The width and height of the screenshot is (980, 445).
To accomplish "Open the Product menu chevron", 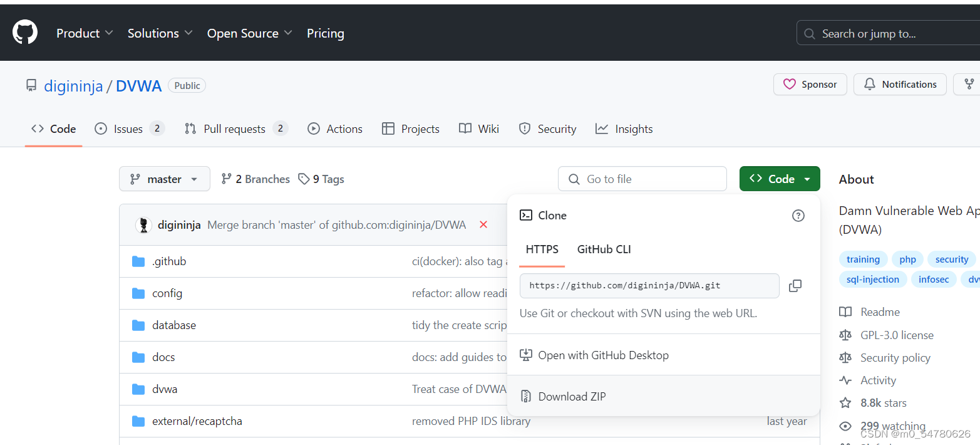I will (110, 33).
